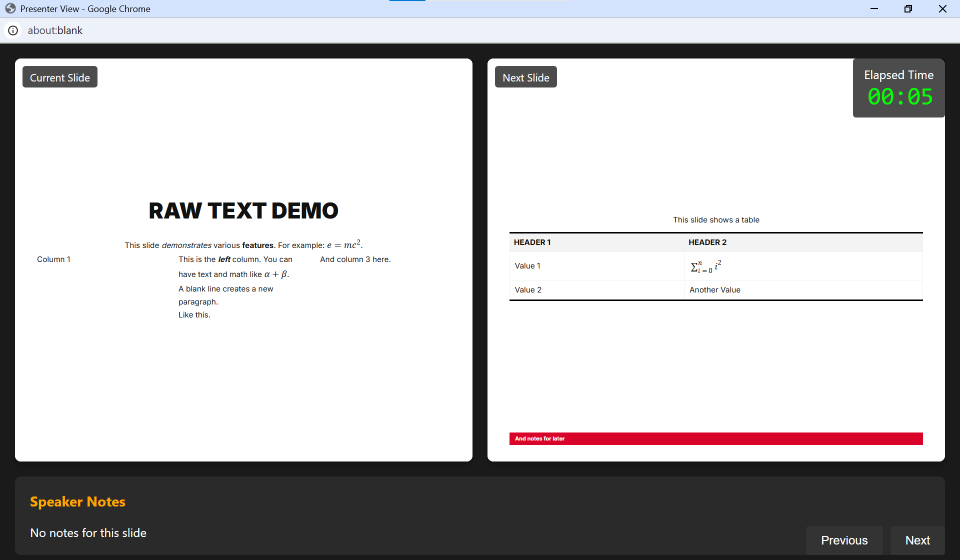Click the 'No notes for this slide' text
This screenshot has width=960, height=560.
tap(88, 533)
